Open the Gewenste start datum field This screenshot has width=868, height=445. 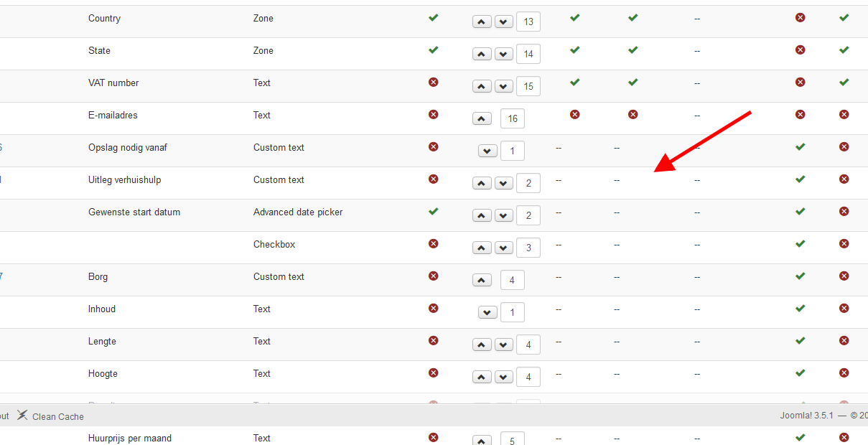click(x=134, y=212)
